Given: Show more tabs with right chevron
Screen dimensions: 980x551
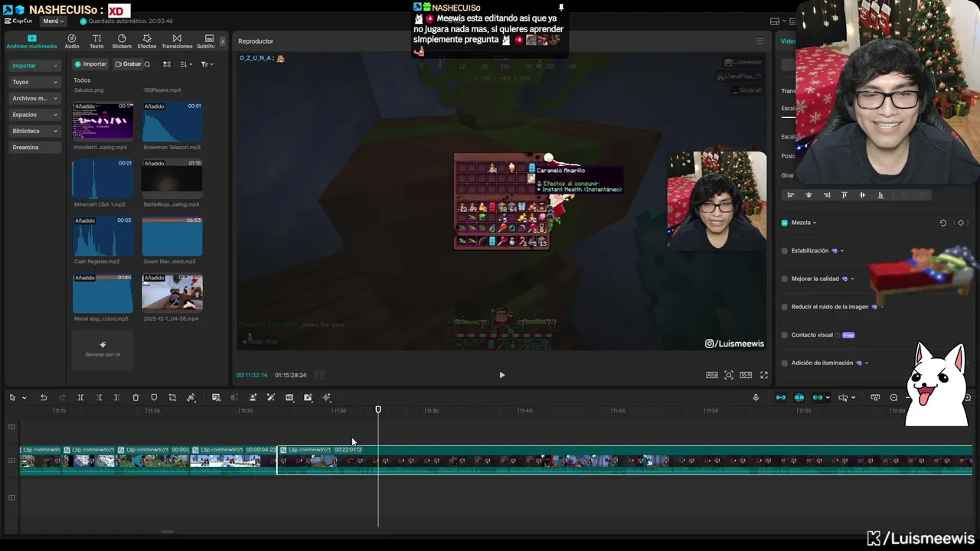Looking at the screenshot, I should coord(223,41).
